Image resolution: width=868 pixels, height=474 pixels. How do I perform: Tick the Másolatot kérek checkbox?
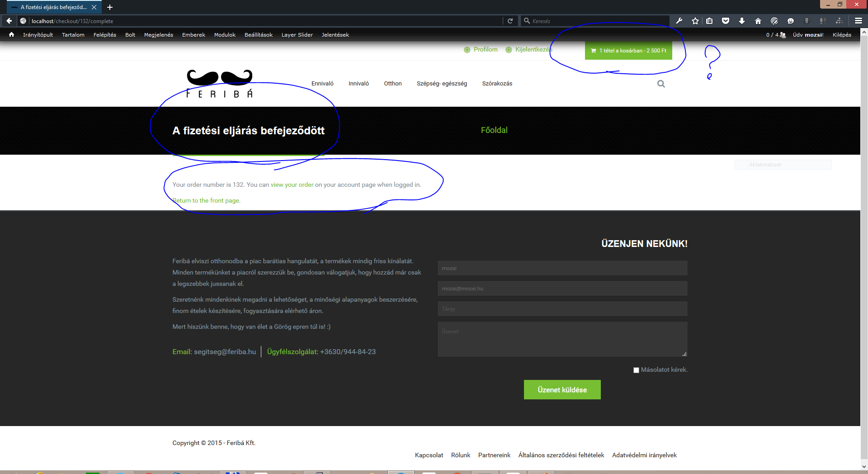(x=636, y=370)
